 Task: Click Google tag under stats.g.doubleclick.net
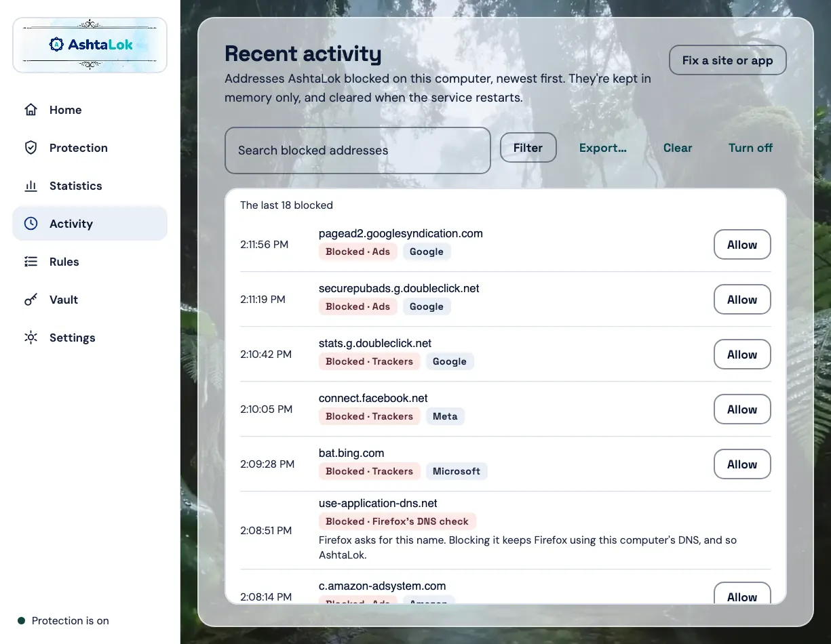pyautogui.click(x=450, y=361)
